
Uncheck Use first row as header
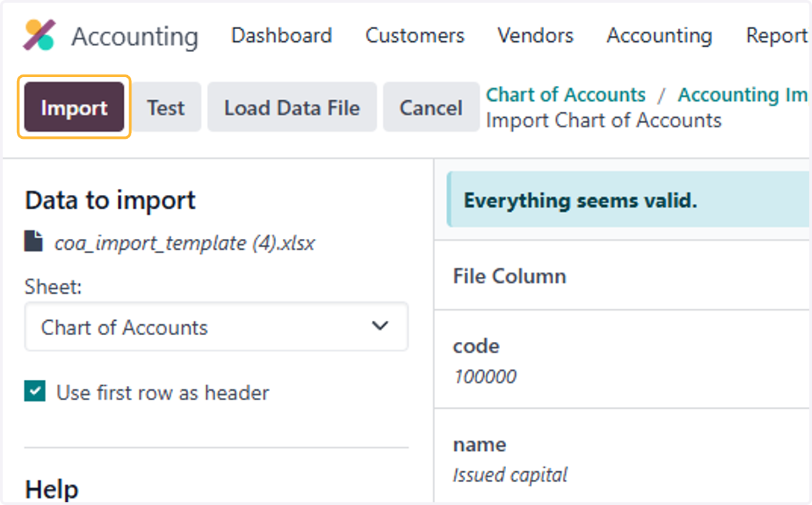tap(35, 392)
